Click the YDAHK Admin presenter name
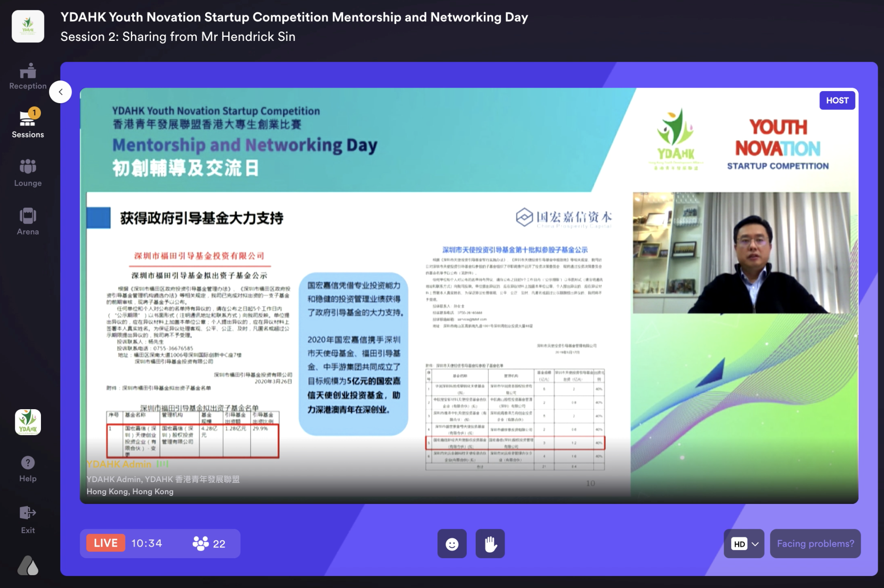 [x=119, y=464]
